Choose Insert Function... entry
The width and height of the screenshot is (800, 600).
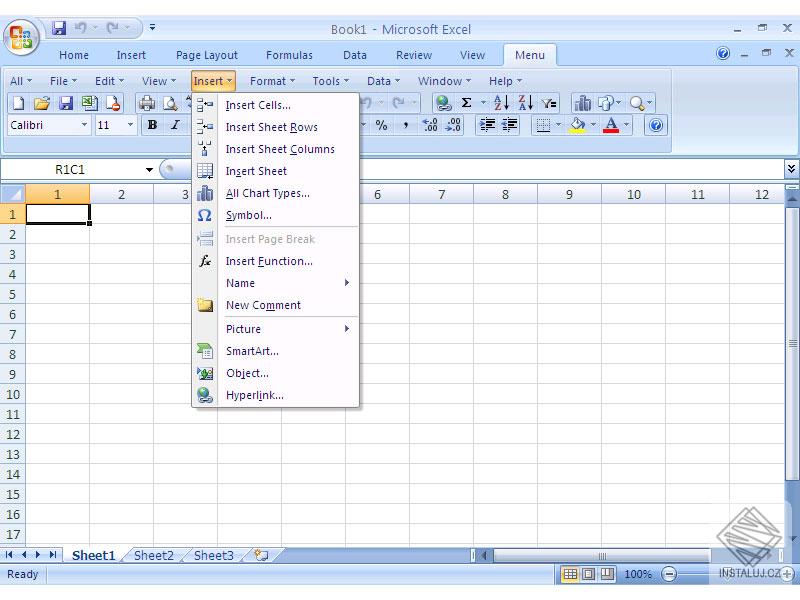pos(276,261)
